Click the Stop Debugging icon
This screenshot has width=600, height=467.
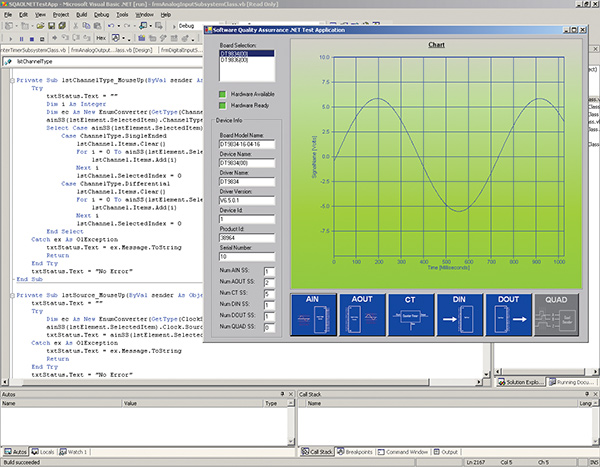coord(32,39)
